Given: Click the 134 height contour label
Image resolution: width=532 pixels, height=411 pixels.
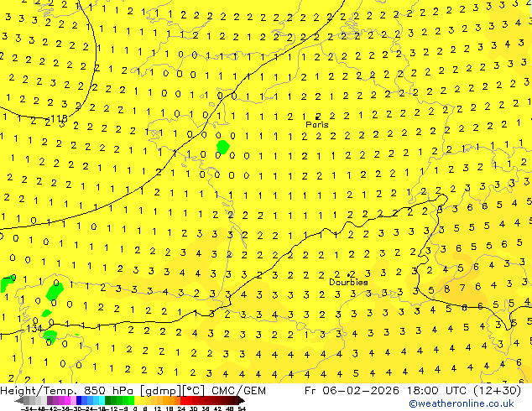Looking at the screenshot, I should tap(34, 328).
